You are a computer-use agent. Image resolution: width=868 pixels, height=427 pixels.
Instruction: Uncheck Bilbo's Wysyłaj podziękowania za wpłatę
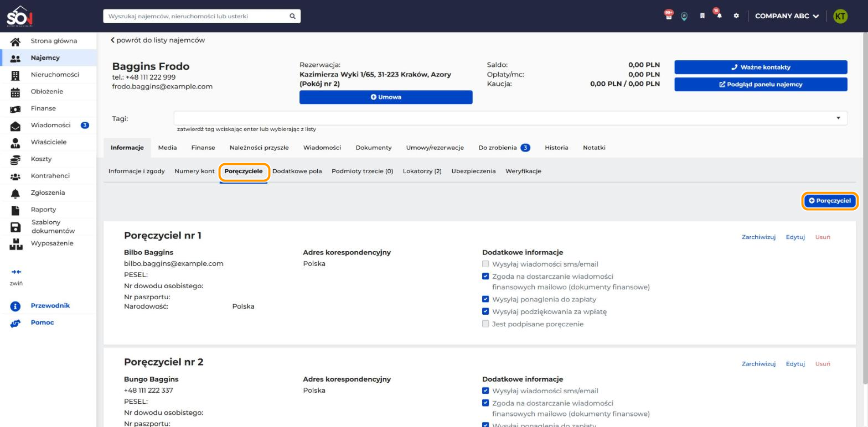point(485,312)
